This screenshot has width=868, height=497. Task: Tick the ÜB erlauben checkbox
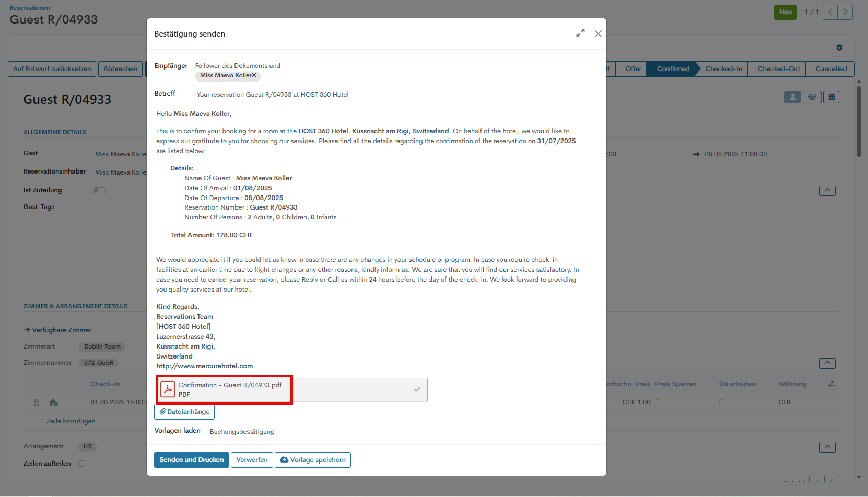pyautogui.click(x=722, y=402)
